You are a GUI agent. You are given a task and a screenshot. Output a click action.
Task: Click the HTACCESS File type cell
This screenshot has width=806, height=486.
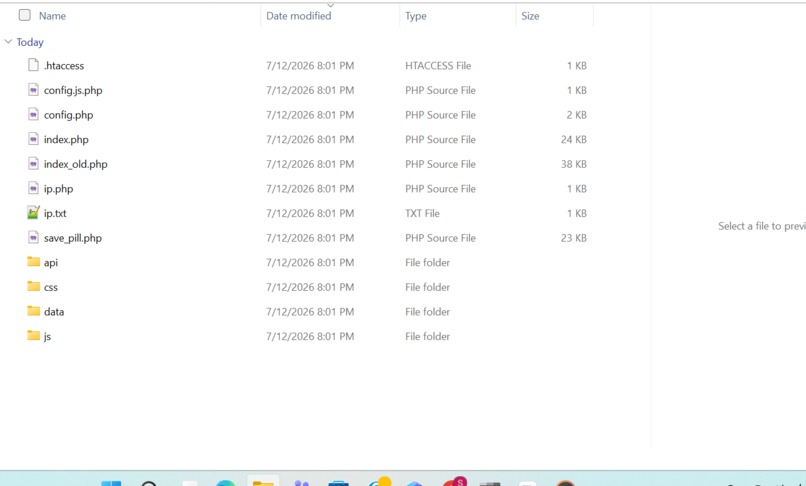pos(438,65)
